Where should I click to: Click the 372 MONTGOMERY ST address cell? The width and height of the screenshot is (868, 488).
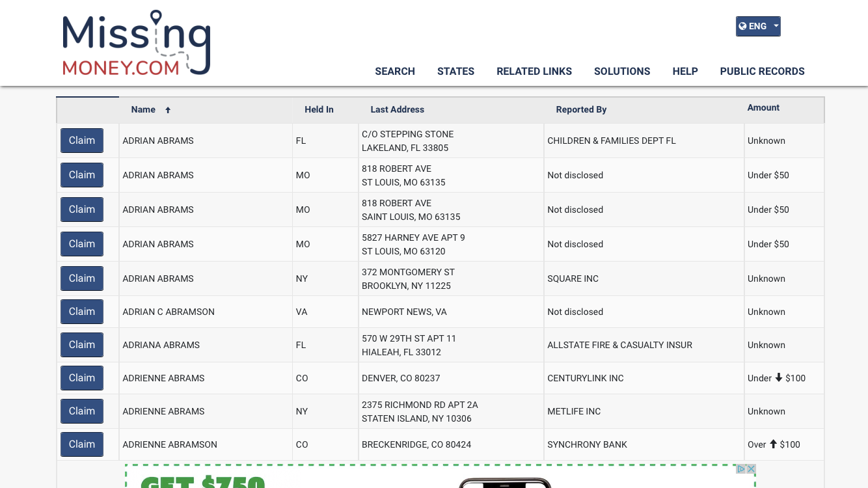coord(451,278)
